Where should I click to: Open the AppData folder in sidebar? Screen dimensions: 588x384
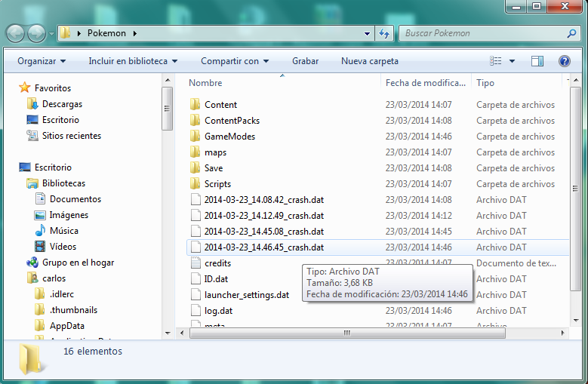coord(67,326)
